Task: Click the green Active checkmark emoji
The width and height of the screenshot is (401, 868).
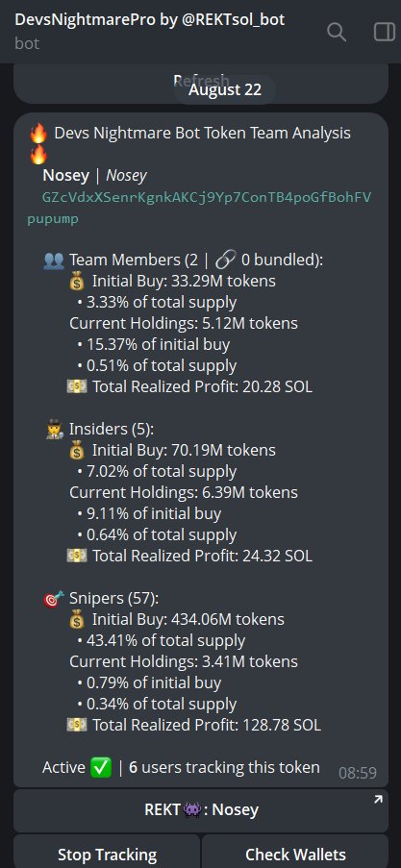Action: pyautogui.click(x=101, y=768)
